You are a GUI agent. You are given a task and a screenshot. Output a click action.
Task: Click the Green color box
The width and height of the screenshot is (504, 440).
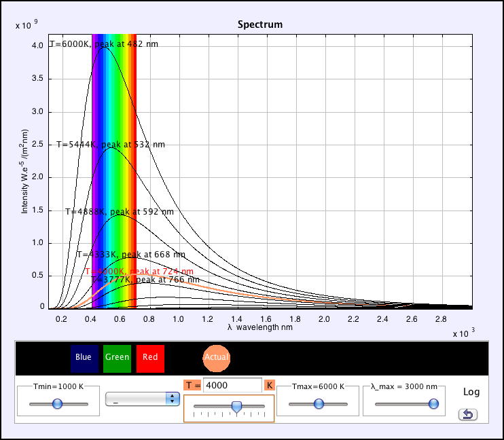[117, 358]
